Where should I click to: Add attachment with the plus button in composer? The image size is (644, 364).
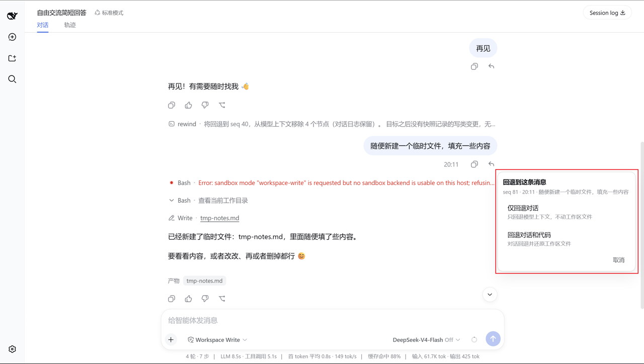171,340
